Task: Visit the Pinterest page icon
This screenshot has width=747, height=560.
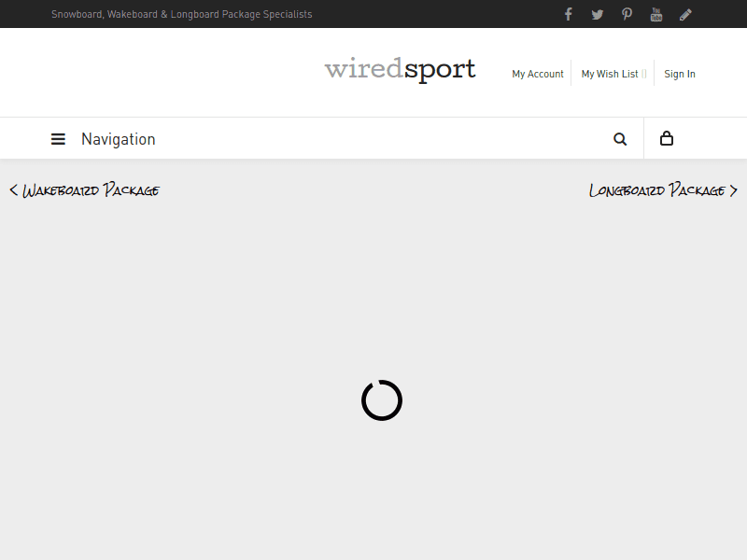Action: pos(627,14)
